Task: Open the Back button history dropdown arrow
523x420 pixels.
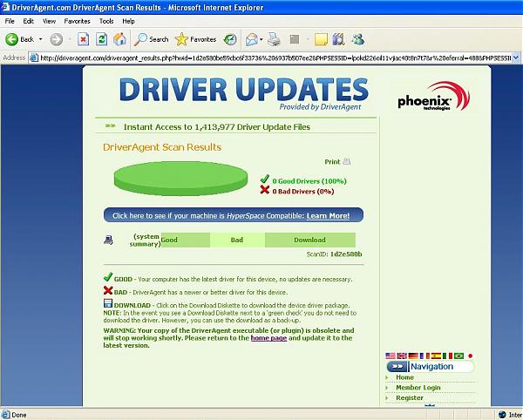Action: (x=41, y=39)
